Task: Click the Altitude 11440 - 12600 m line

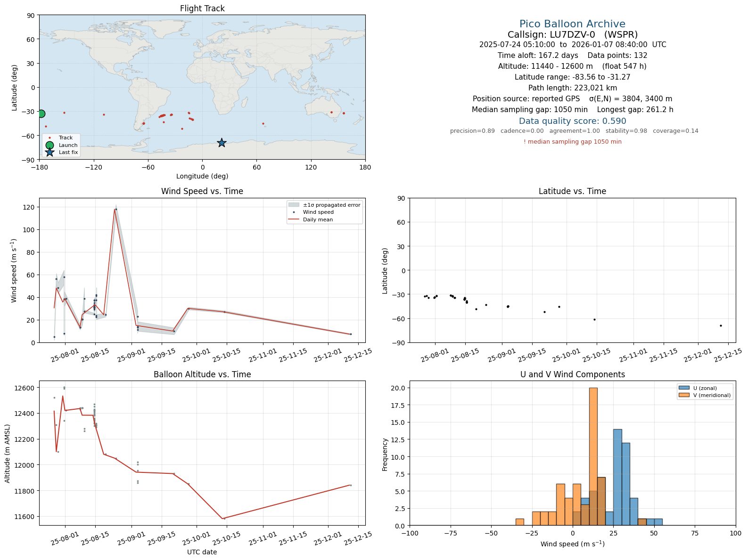Action: [x=572, y=66]
